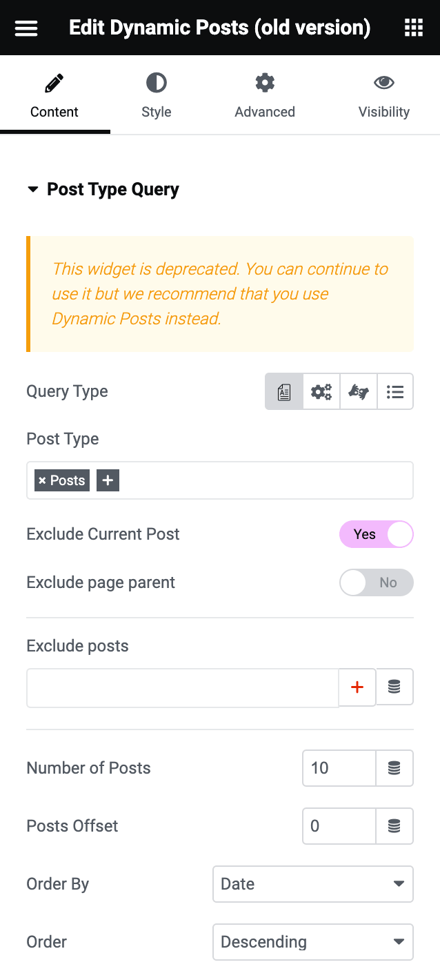Click the database icon next to Posts Offset

click(x=394, y=826)
